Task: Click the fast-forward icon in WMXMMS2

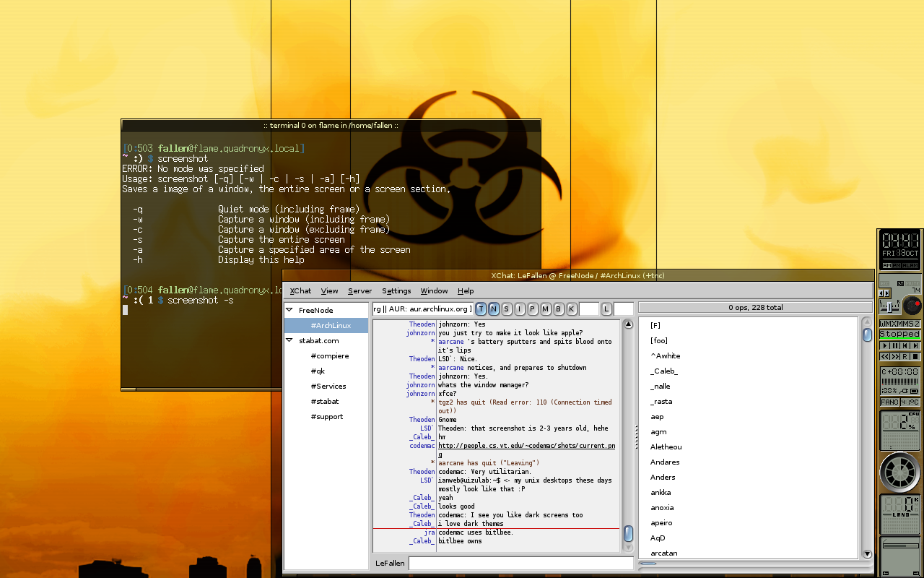Action: point(894,356)
